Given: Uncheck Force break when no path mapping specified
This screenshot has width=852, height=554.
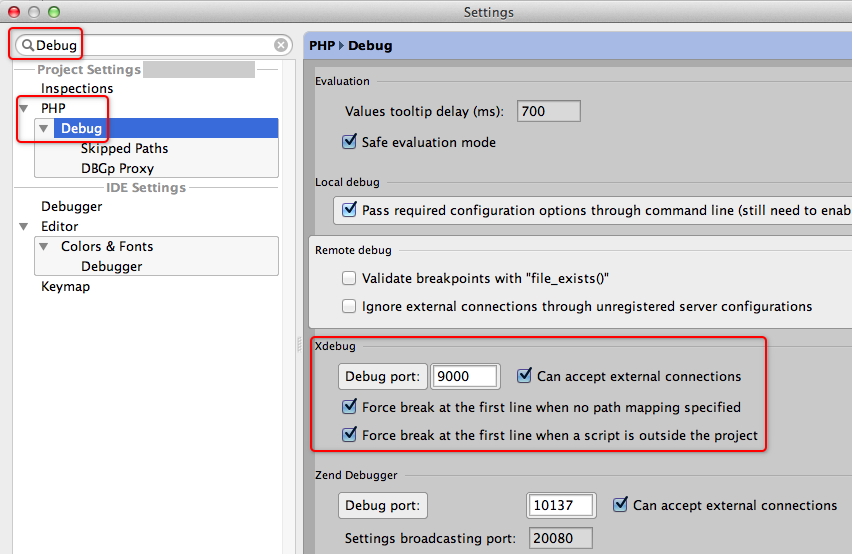Looking at the screenshot, I should (349, 407).
